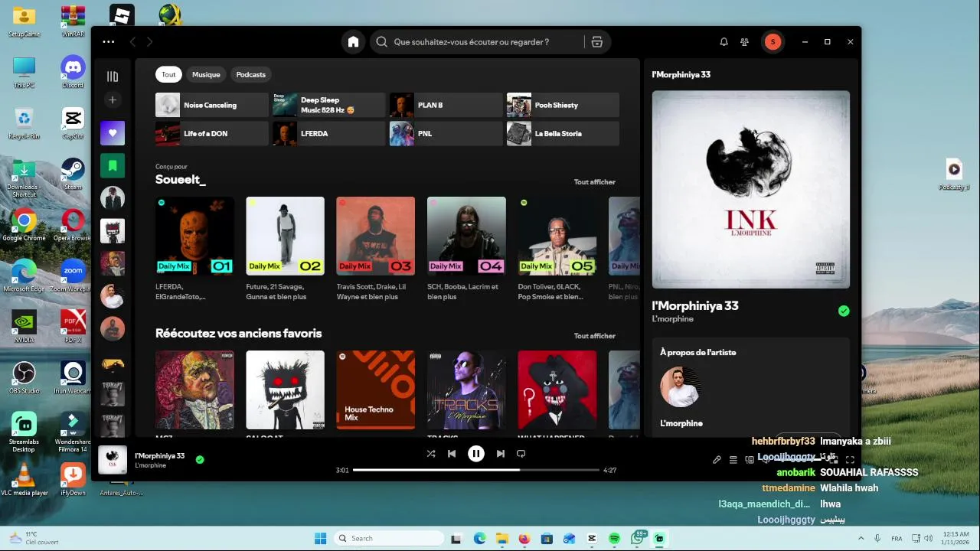The height and width of the screenshot is (551, 980).
Task: Open Steam desktop shortcut
Action: pyautogui.click(x=73, y=173)
